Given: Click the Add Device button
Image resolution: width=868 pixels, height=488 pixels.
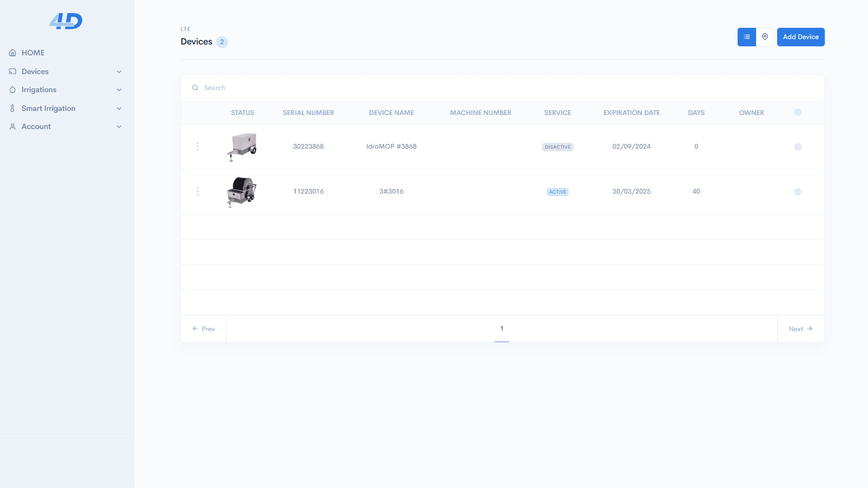Looking at the screenshot, I should (x=801, y=37).
